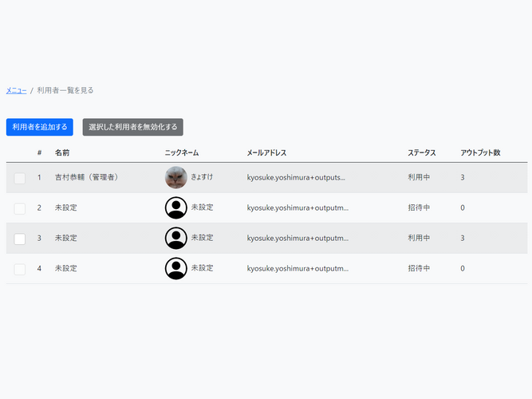
Task: Click the ニックネーム column header
Action: [181, 152]
